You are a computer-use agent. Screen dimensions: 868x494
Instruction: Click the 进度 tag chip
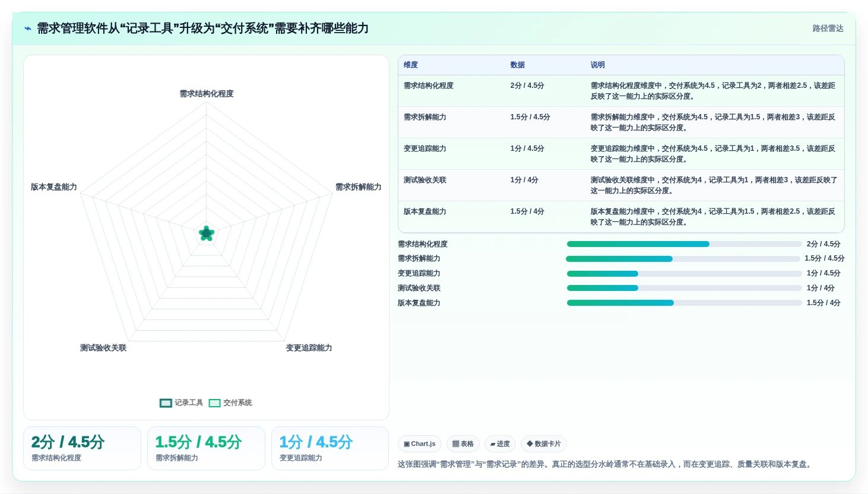(x=500, y=444)
